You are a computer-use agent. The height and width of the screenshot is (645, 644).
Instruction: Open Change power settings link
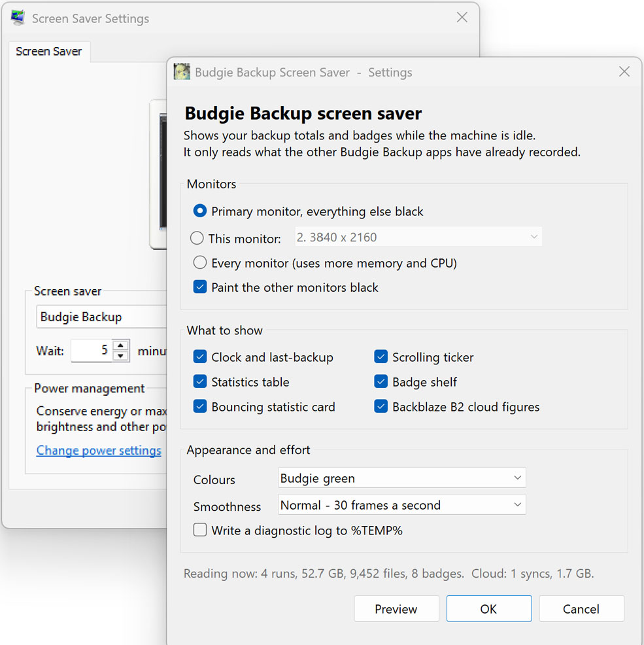99,451
